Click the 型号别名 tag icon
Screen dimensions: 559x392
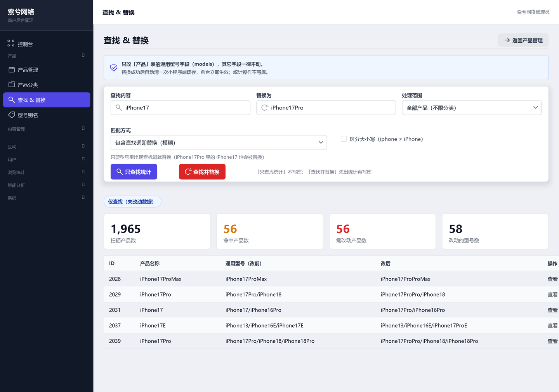(12, 115)
